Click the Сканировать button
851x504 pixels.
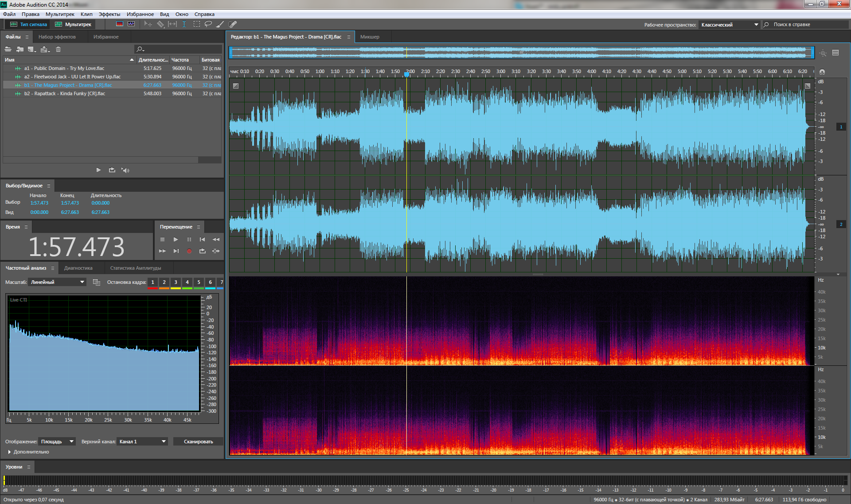pos(199,442)
